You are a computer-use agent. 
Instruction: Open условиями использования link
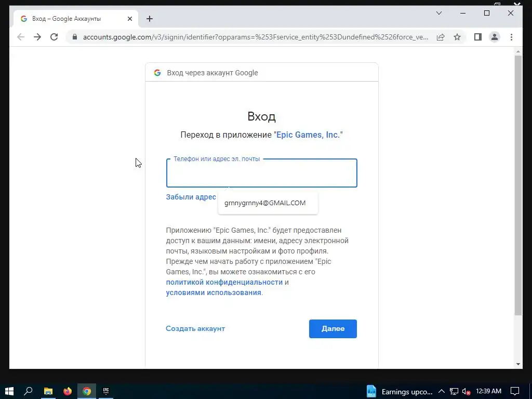[x=214, y=292]
